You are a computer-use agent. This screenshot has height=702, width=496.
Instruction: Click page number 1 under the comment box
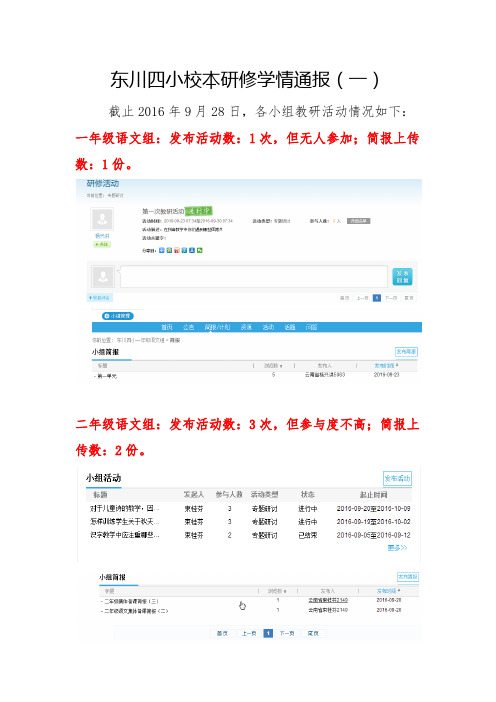[x=377, y=298]
